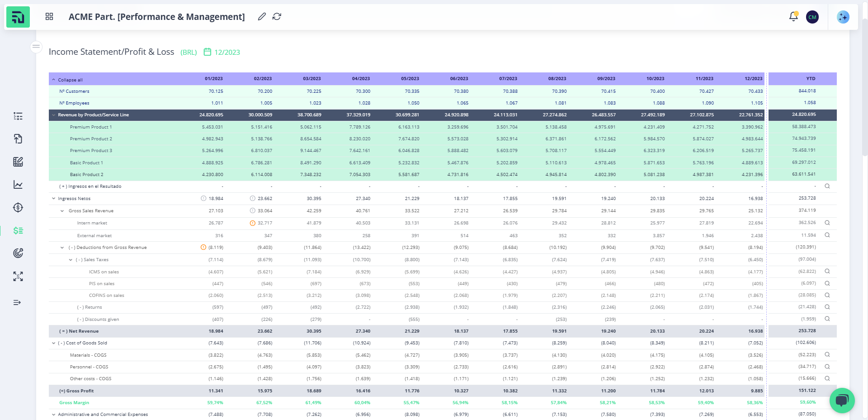Click the 06/2023 column header

pos(459,79)
